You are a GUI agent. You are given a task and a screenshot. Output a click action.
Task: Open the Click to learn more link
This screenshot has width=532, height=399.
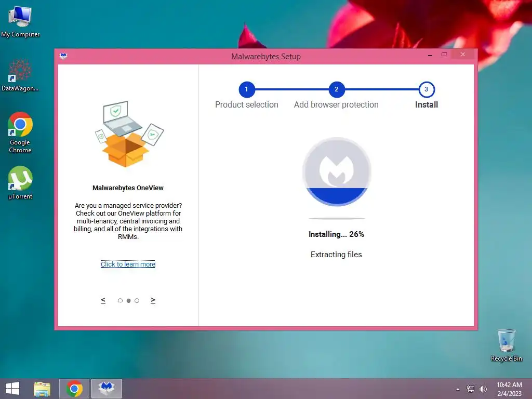(128, 264)
